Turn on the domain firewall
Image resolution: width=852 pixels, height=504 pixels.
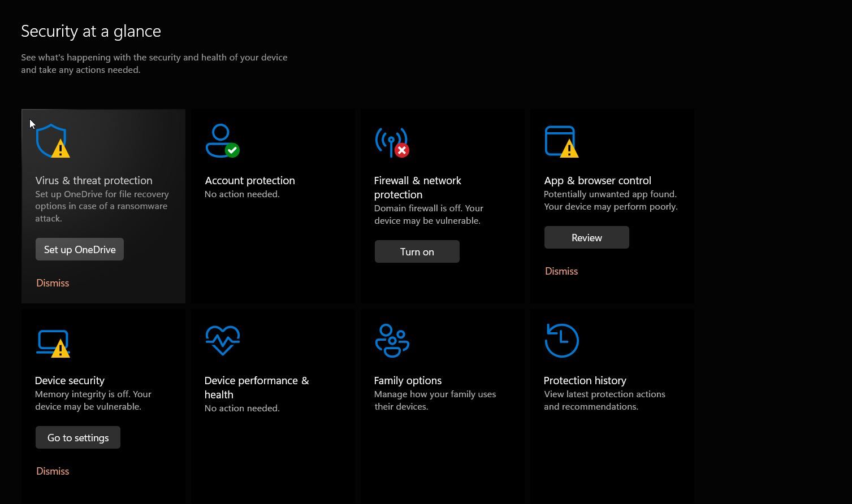tap(417, 251)
